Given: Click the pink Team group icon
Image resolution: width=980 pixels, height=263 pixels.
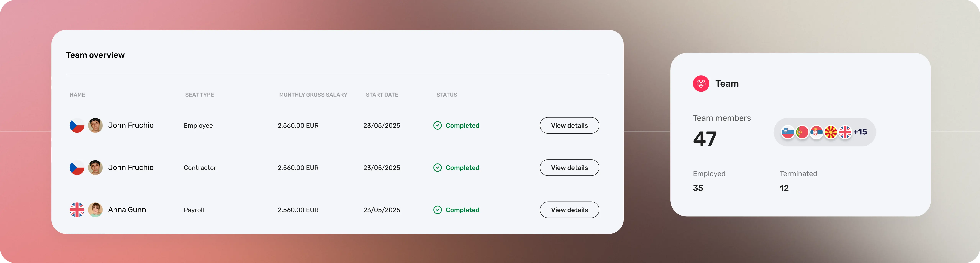Looking at the screenshot, I should coord(701,84).
